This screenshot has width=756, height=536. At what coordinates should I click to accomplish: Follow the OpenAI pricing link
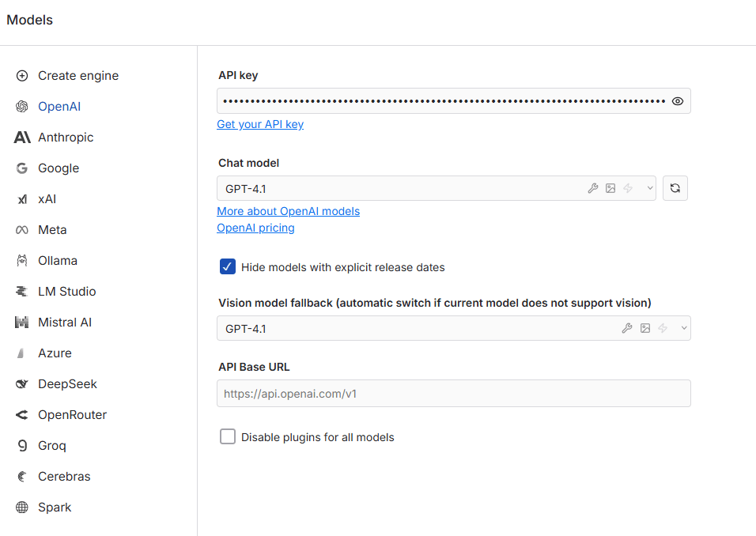(x=255, y=228)
